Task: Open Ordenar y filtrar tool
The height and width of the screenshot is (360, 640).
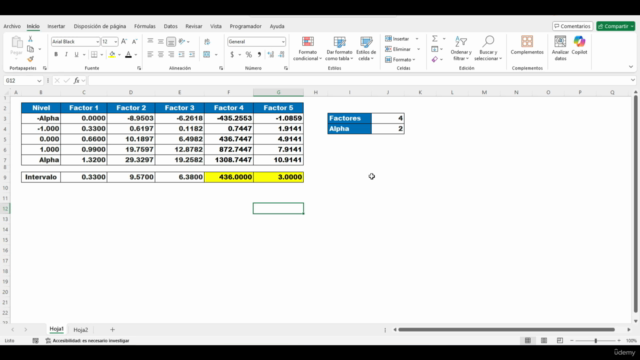Action: pyautogui.click(x=461, y=48)
